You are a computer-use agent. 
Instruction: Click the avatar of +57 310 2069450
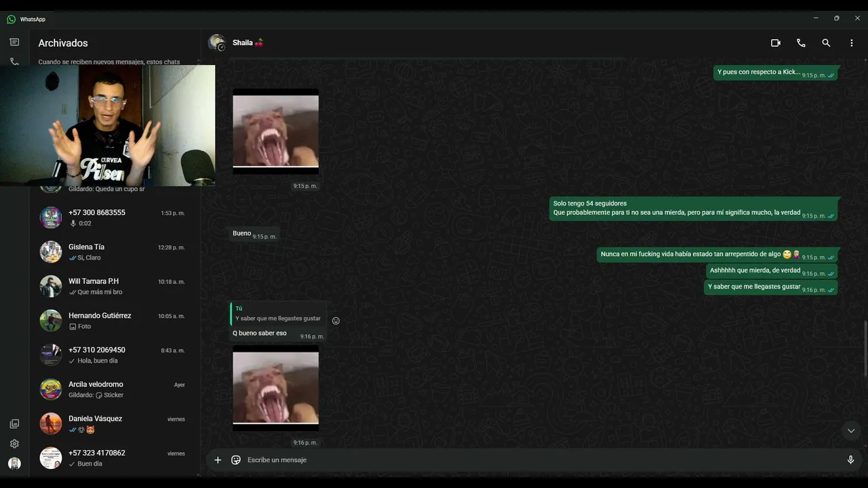pyautogui.click(x=51, y=355)
